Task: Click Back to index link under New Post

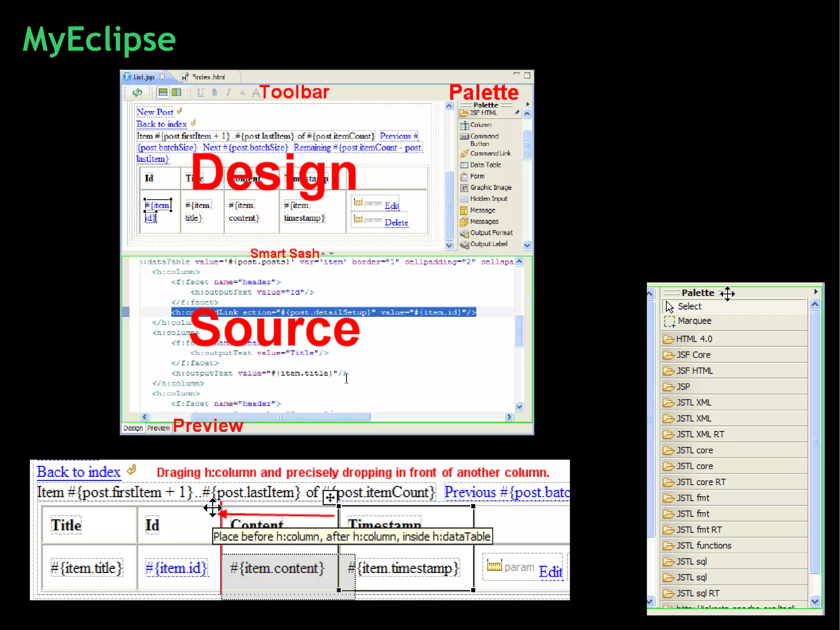Action: click(x=162, y=124)
